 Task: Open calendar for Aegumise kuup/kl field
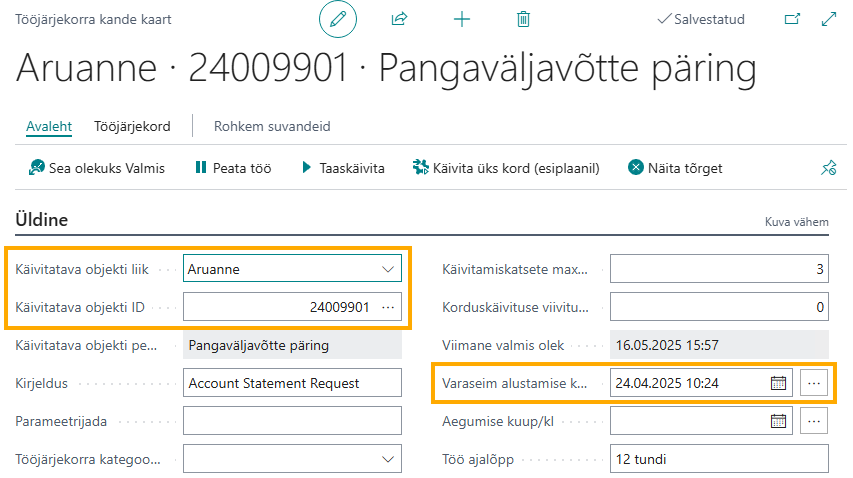[x=778, y=421]
